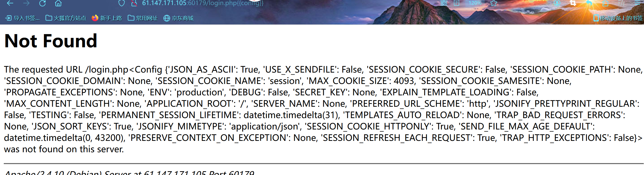
Task: Open the extensions puzzle-piece menu
Action: (x=605, y=3)
